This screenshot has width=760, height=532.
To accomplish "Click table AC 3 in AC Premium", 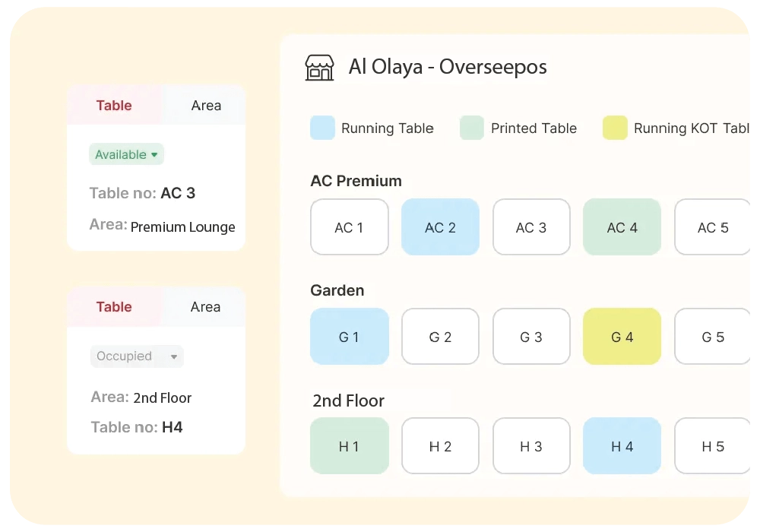I will 531,226.
